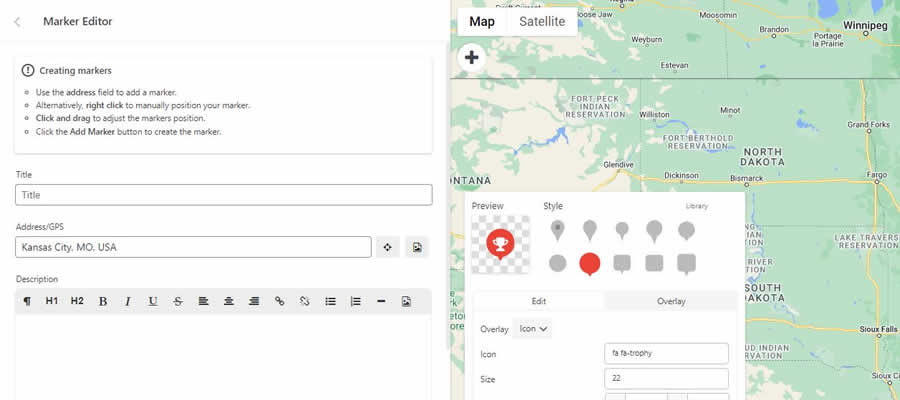Toggle bold formatting in description
900x400 pixels.
coord(103,301)
